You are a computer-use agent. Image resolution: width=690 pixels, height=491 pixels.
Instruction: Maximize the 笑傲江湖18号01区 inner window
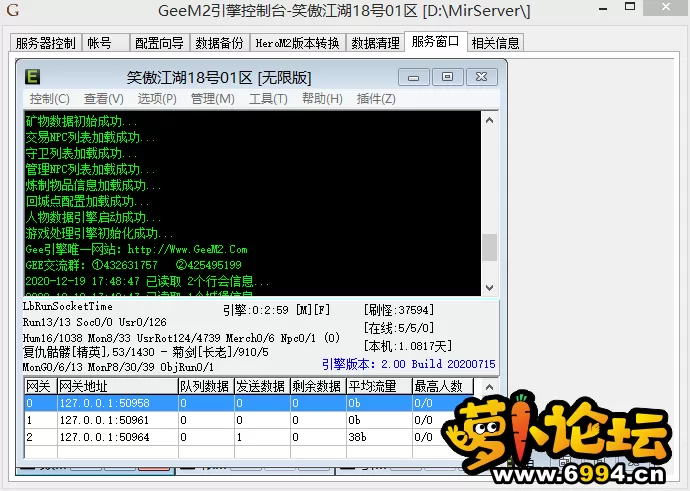[x=448, y=77]
